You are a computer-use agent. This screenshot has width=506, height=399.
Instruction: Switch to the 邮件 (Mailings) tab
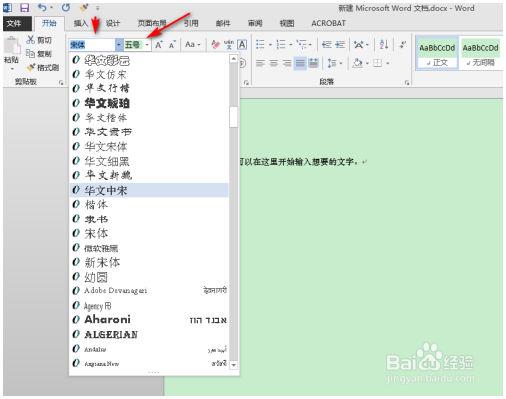223,23
